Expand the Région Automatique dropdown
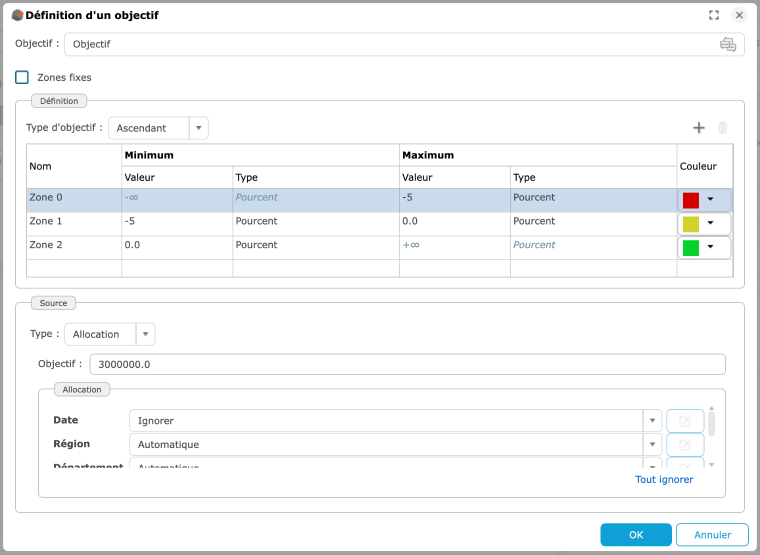760x555 pixels. pos(652,445)
